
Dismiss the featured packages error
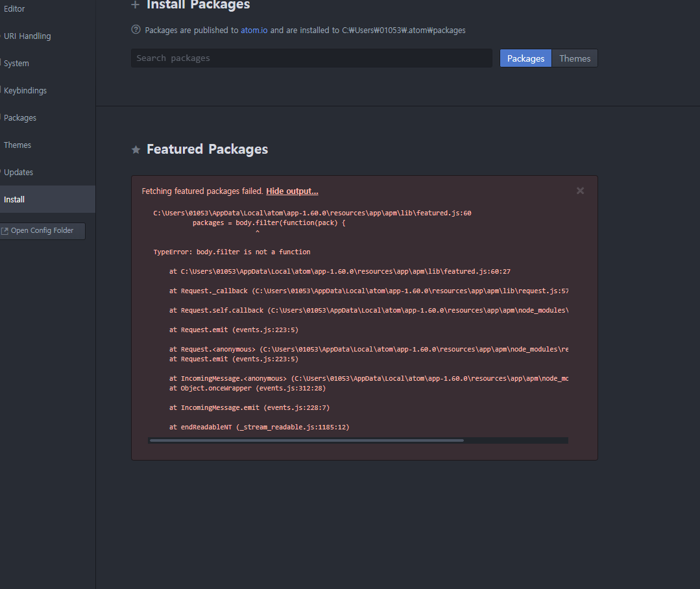580,191
